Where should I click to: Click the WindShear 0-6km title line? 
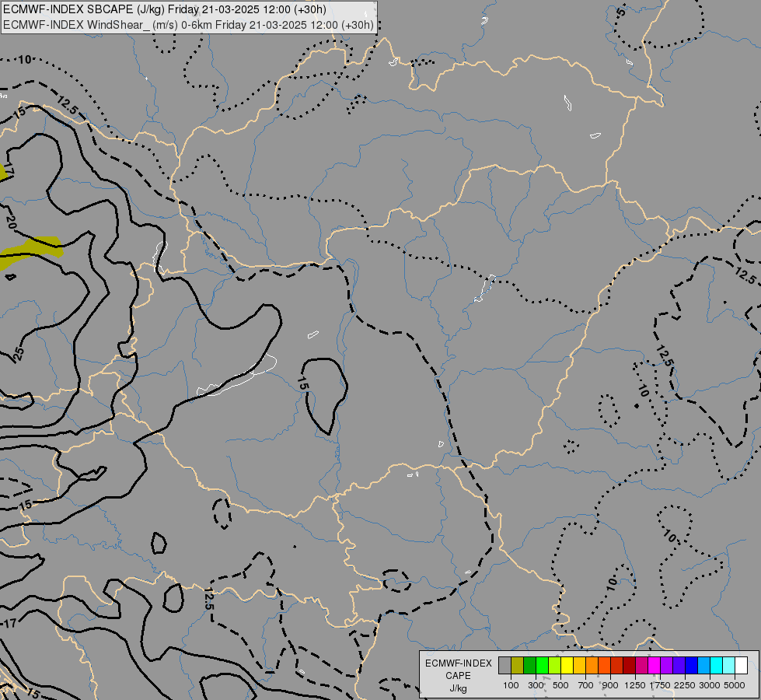[188, 25]
